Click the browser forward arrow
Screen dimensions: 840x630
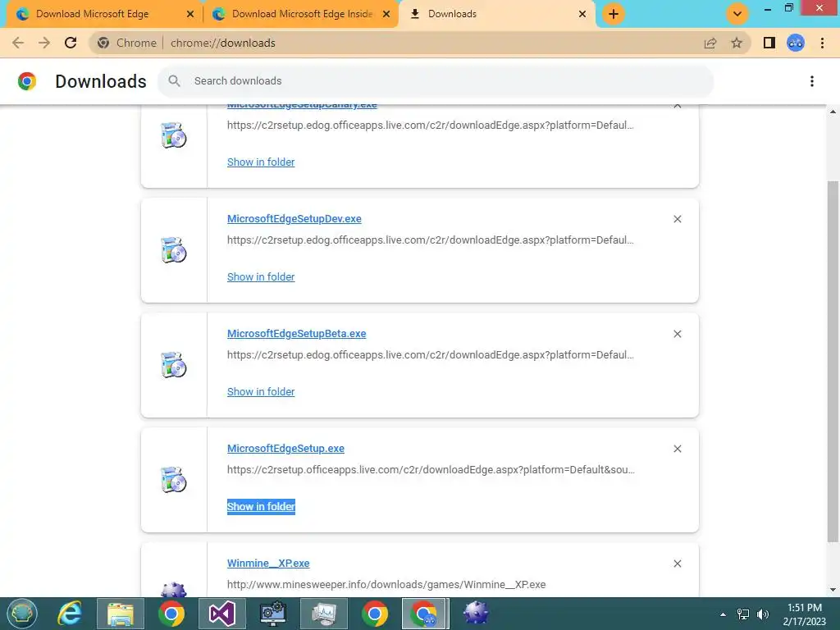[44, 43]
